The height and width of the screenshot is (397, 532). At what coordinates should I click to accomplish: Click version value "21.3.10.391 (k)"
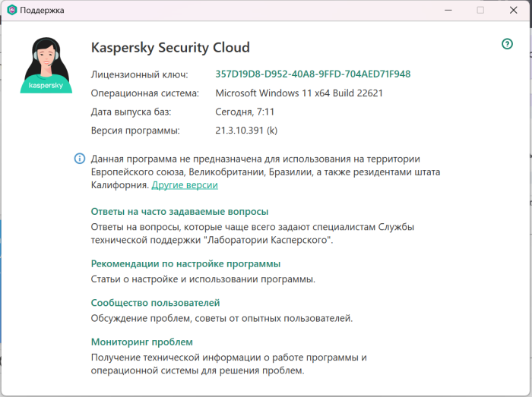(x=246, y=131)
